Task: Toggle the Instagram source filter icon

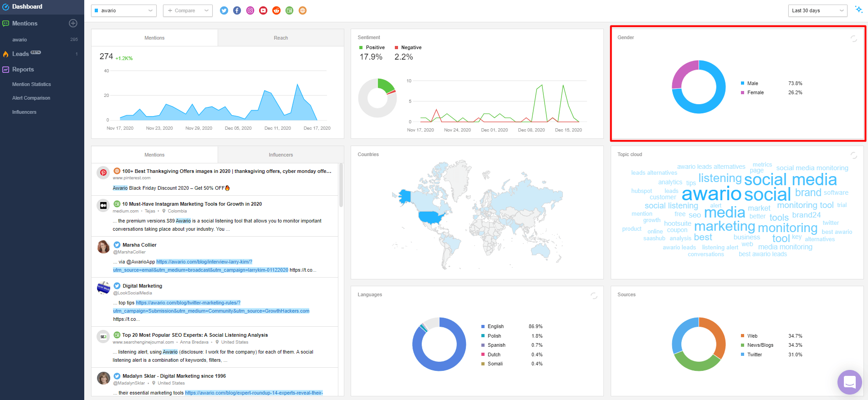Action: [250, 10]
